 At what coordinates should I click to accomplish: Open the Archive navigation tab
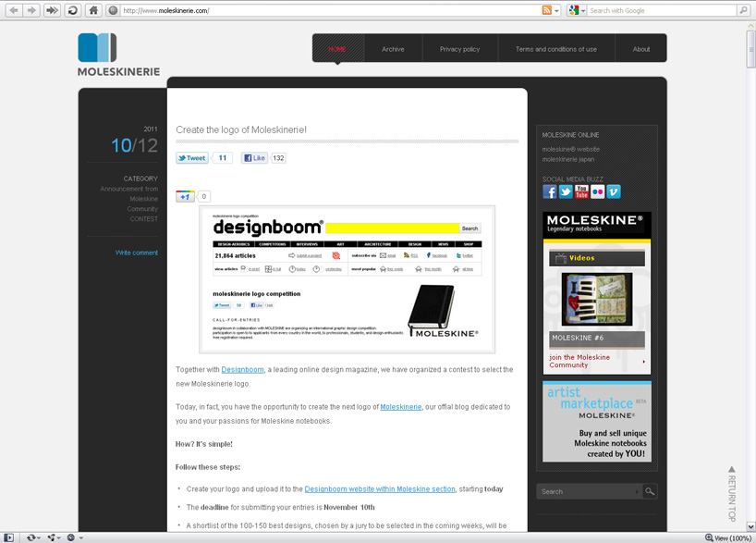click(393, 49)
